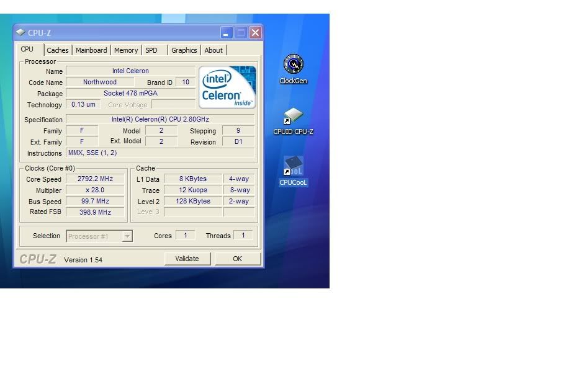Click the Core Speed value field
The width and height of the screenshot is (571, 392).
pos(95,179)
